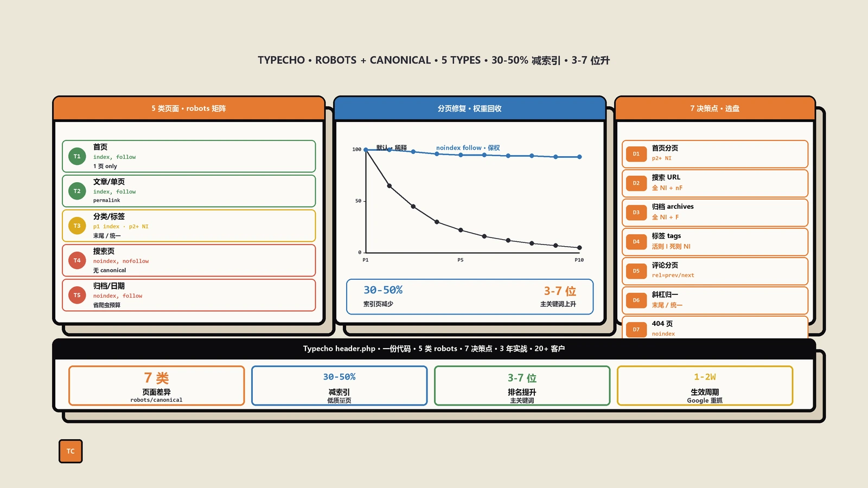Select the '搜索 URL' decision title
868x488 pixels.
(x=666, y=177)
